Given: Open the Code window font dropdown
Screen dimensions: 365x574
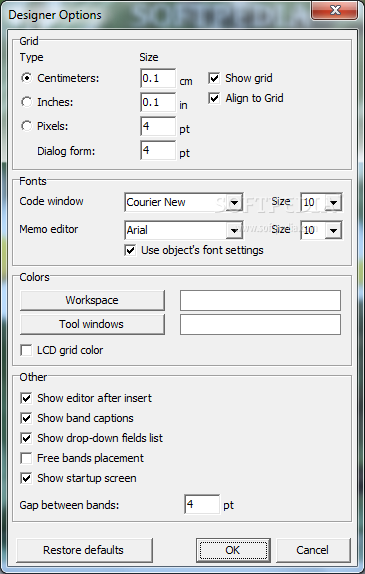Looking at the screenshot, I should (x=234, y=202).
